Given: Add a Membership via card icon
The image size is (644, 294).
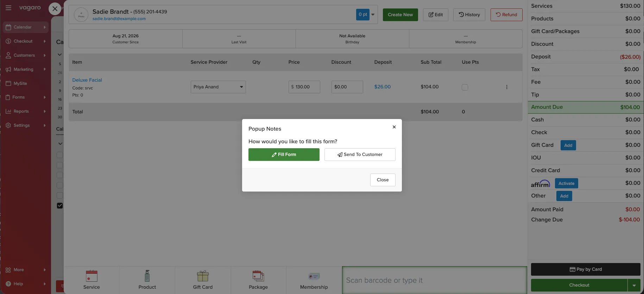Looking at the screenshot, I should (314, 276).
